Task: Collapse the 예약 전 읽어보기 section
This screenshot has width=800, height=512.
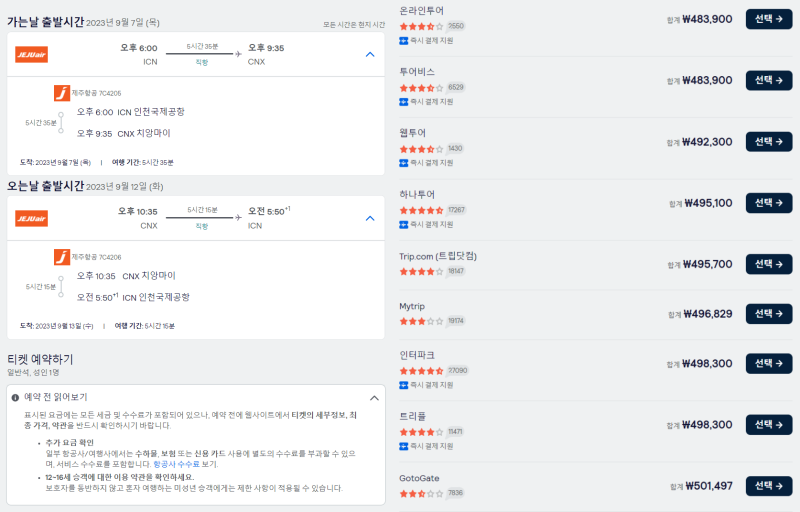Action: click(x=374, y=398)
